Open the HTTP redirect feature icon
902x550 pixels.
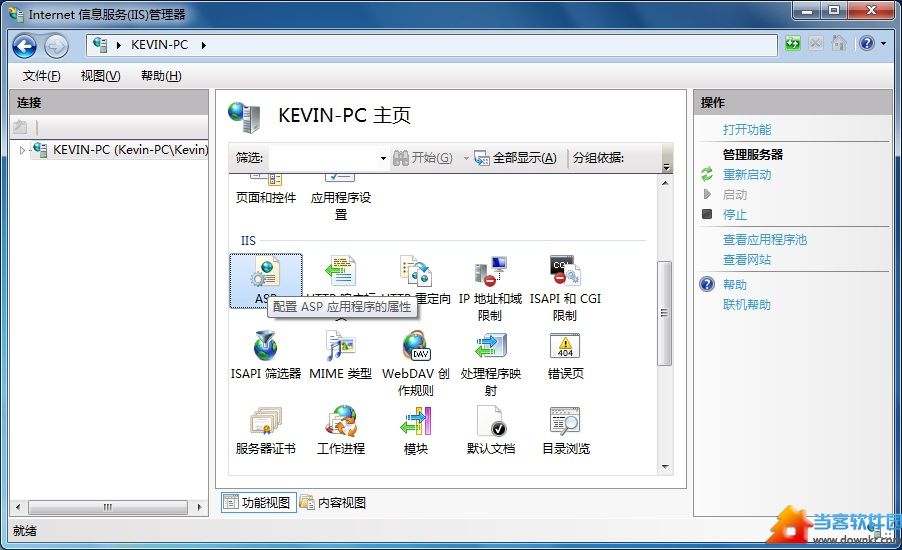pyautogui.click(x=416, y=272)
